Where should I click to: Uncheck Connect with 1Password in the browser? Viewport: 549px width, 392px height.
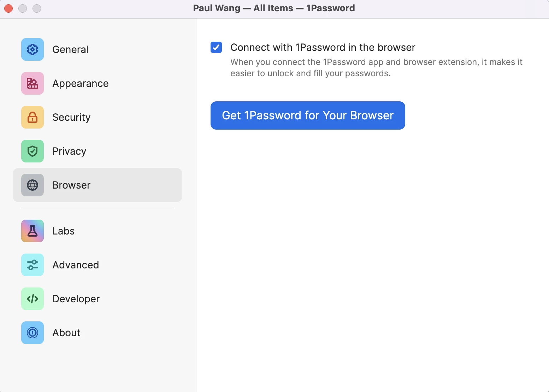coord(216,47)
